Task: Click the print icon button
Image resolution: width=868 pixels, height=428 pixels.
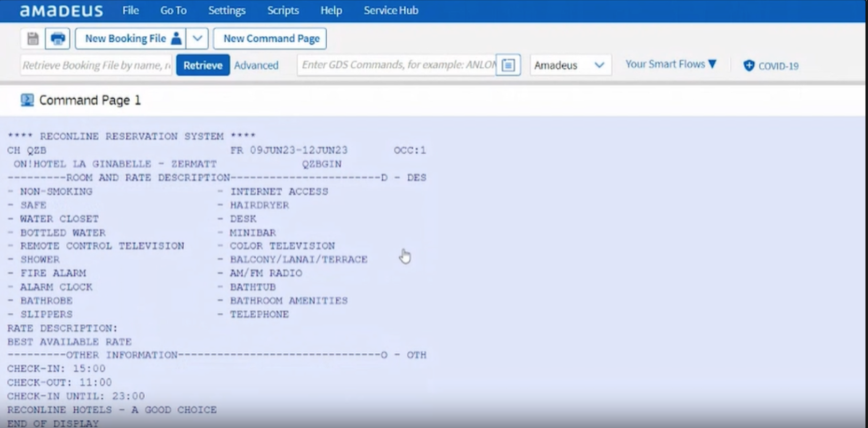Action: (x=58, y=38)
